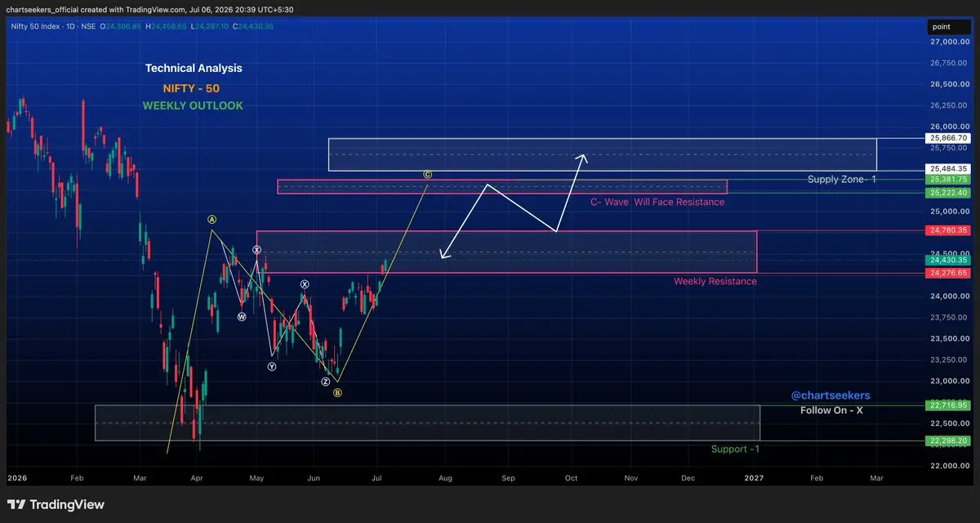Click 22,000.00 on the price axis
The image size is (980, 523).
click(948, 467)
